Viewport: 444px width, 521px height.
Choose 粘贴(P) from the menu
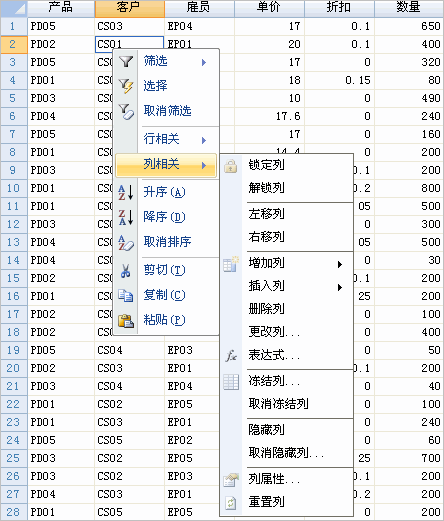point(166,320)
